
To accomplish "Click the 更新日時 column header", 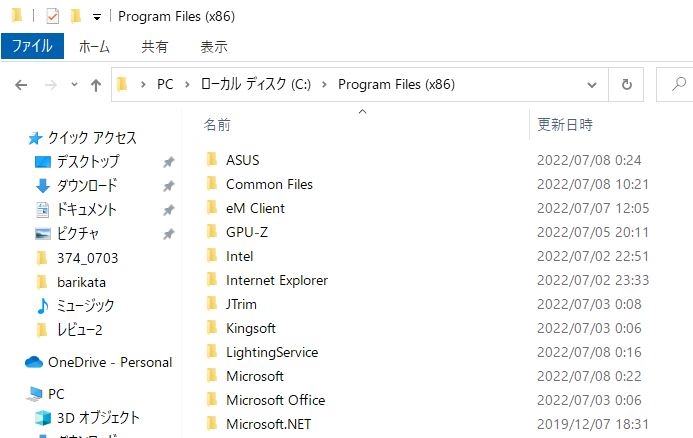I will point(565,125).
